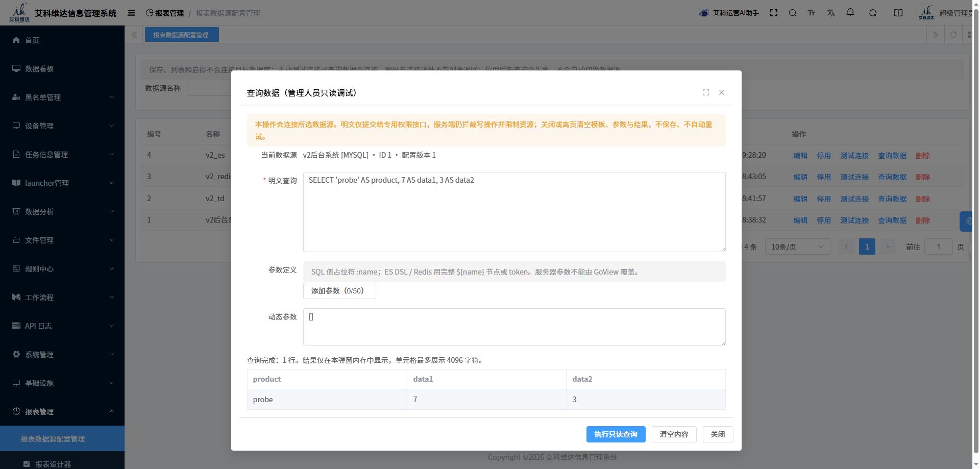Open the notifications bell
980x469 pixels.
coord(850,12)
